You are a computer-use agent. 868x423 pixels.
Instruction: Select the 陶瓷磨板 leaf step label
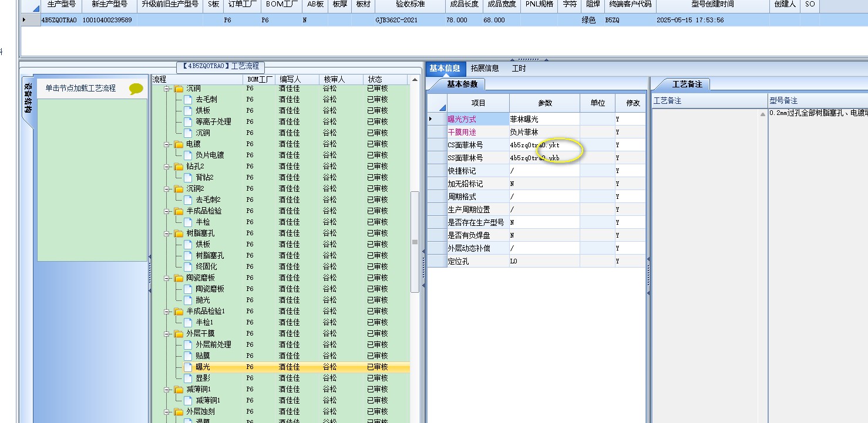(210, 289)
